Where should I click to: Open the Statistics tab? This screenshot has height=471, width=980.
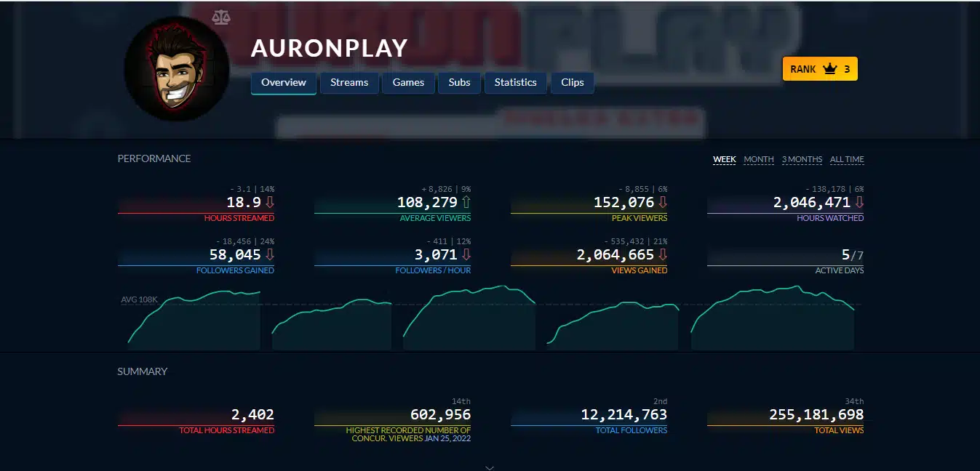coord(515,83)
